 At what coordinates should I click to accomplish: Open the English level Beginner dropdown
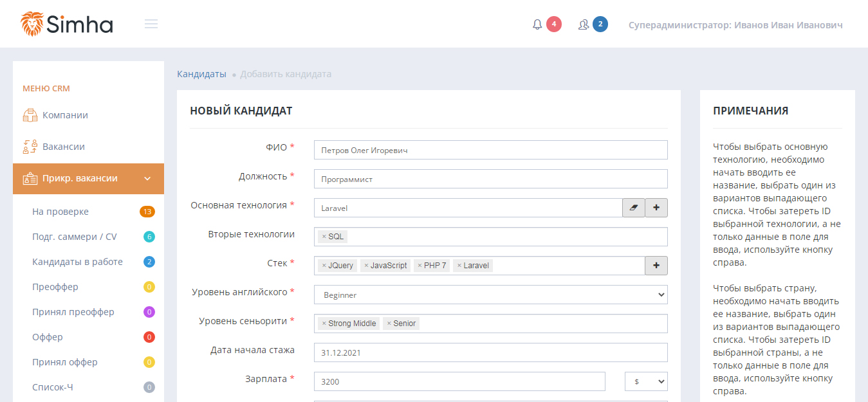pyautogui.click(x=490, y=295)
